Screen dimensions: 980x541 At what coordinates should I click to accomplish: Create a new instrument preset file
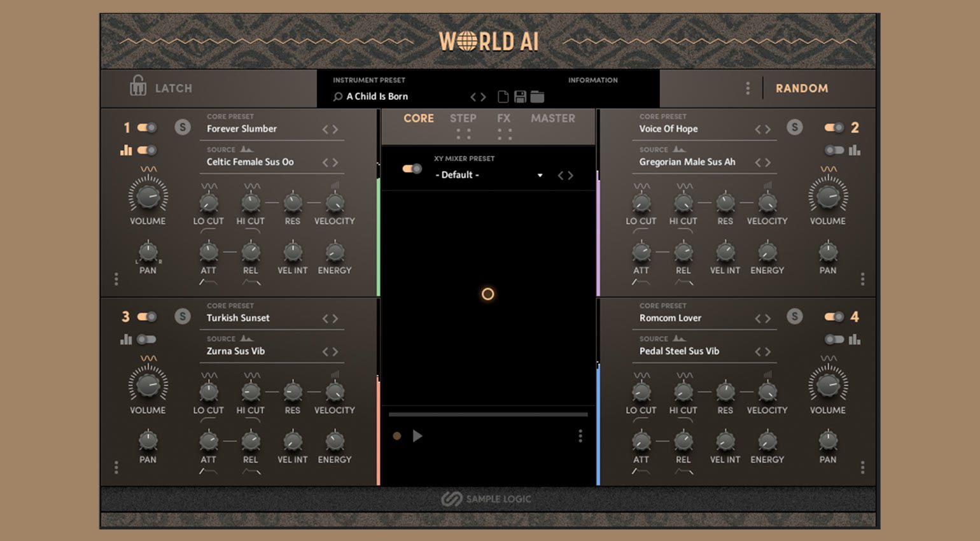pos(503,97)
